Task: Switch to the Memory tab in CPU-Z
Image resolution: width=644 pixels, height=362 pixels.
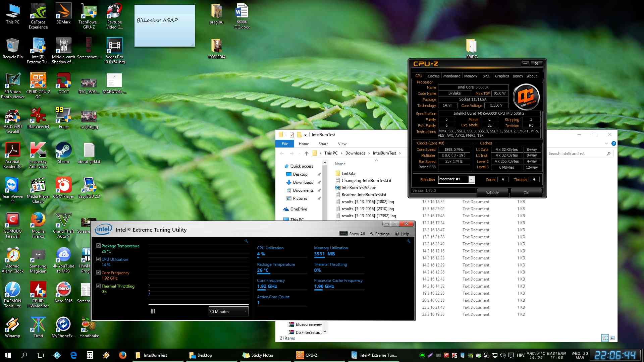Action: (x=470, y=76)
